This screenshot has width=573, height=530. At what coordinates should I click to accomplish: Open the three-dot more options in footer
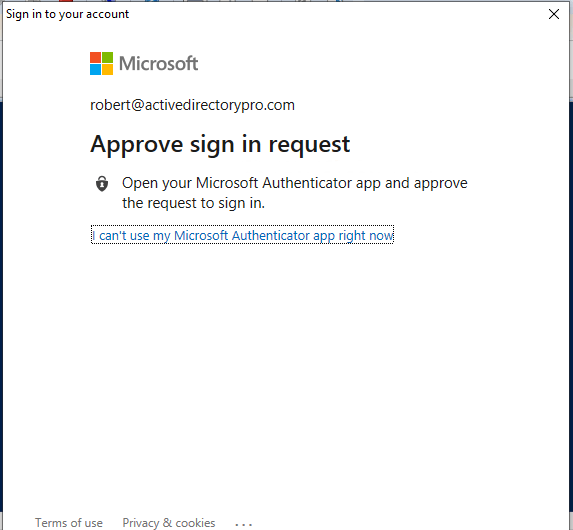pyautogui.click(x=243, y=524)
